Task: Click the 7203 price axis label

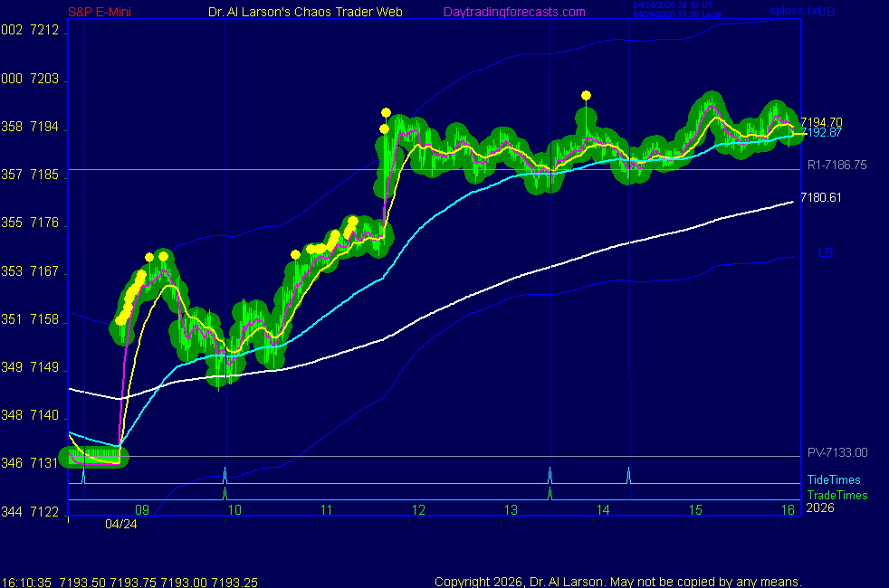Action: point(44,80)
